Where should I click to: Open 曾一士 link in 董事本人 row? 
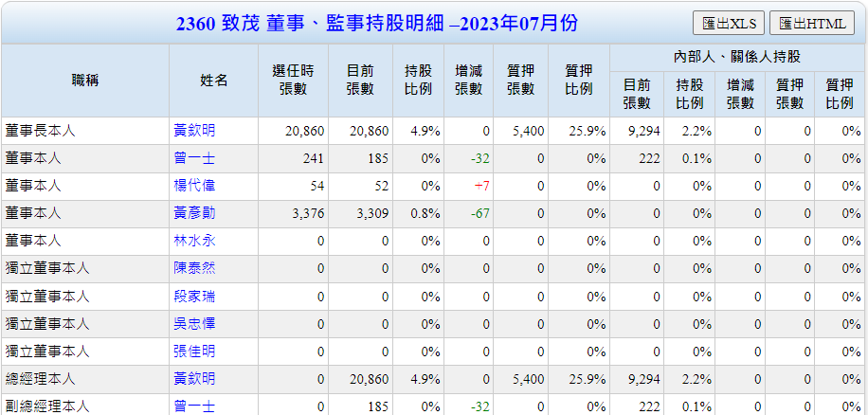click(194, 158)
